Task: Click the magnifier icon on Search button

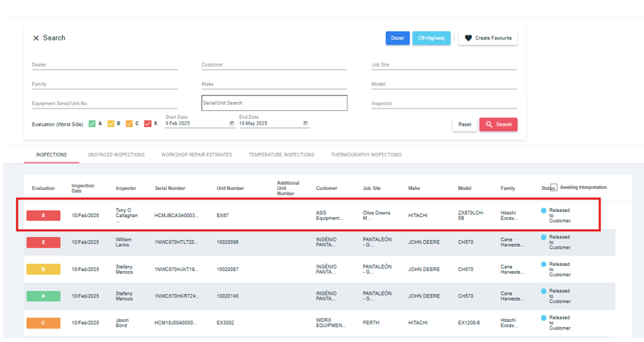Action: pyautogui.click(x=488, y=125)
